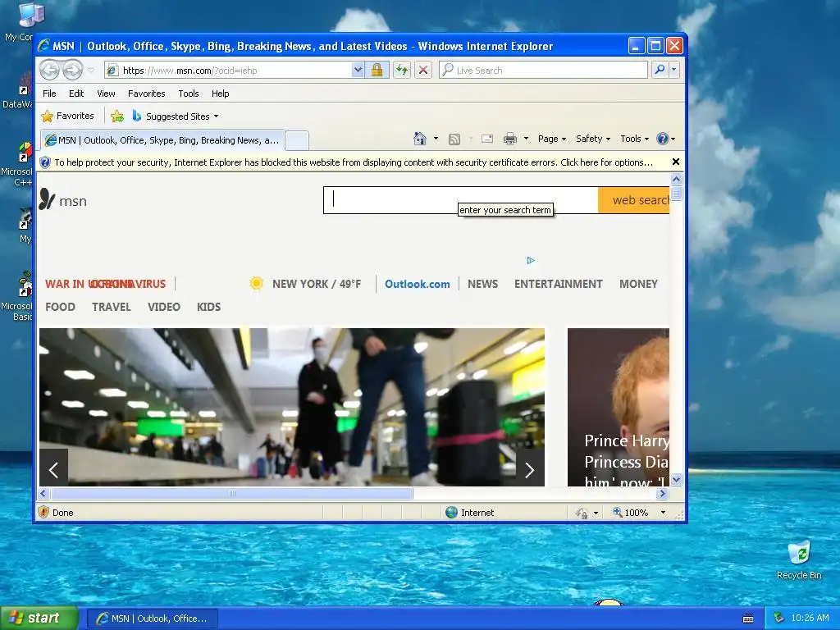Open the Windows start button
The width and height of the screenshot is (840, 630).
pyautogui.click(x=39, y=619)
